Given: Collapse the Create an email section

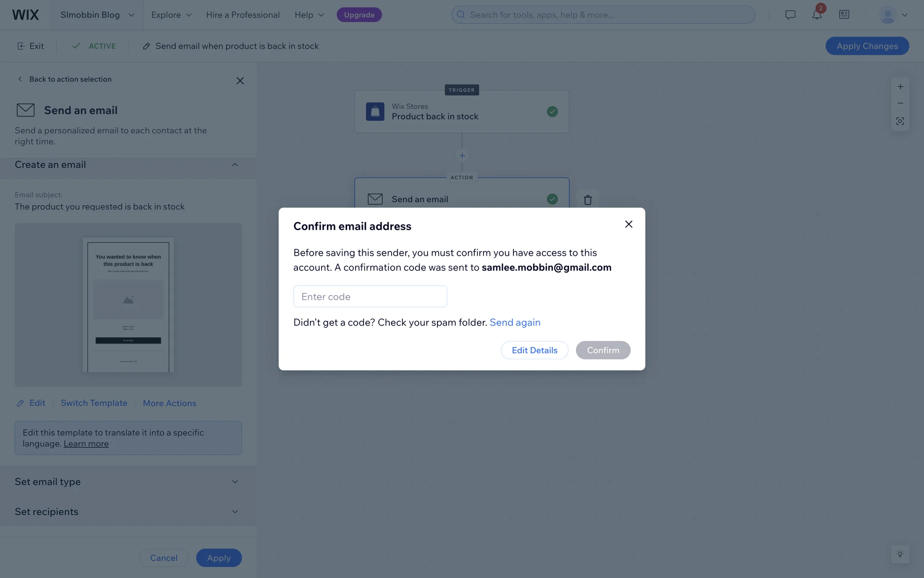Looking at the screenshot, I should pos(235,165).
